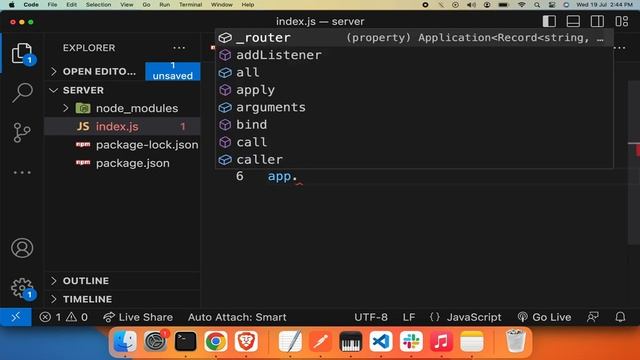The width and height of the screenshot is (640, 360).
Task: Open the Edit menu
Action: click(71, 4)
